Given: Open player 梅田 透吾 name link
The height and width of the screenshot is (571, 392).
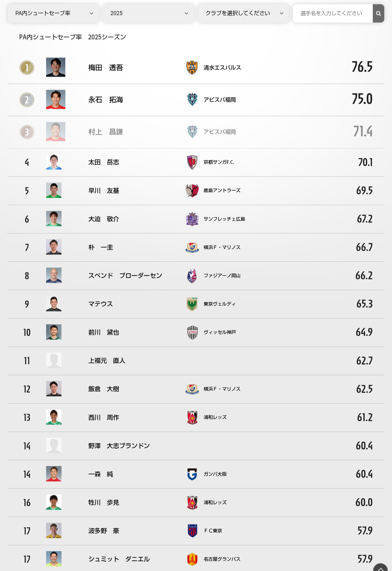Looking at the screenshot, I should 106,68.
